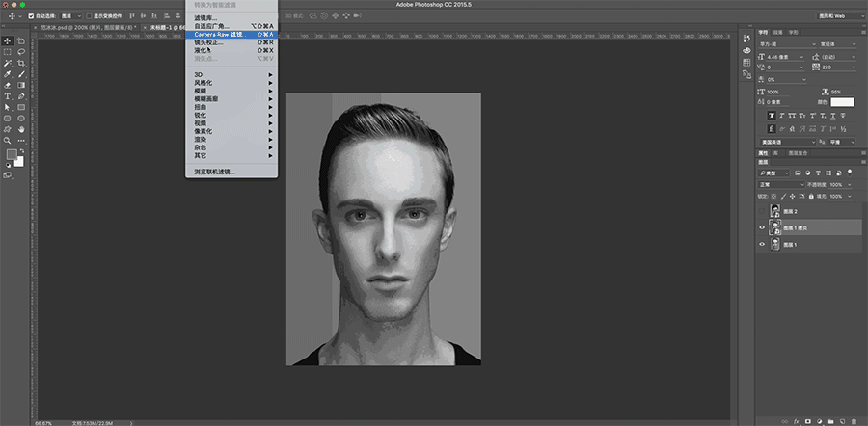Toggle the lock all layer icon
Screen dimensions: 868x426
coord(811,197)
